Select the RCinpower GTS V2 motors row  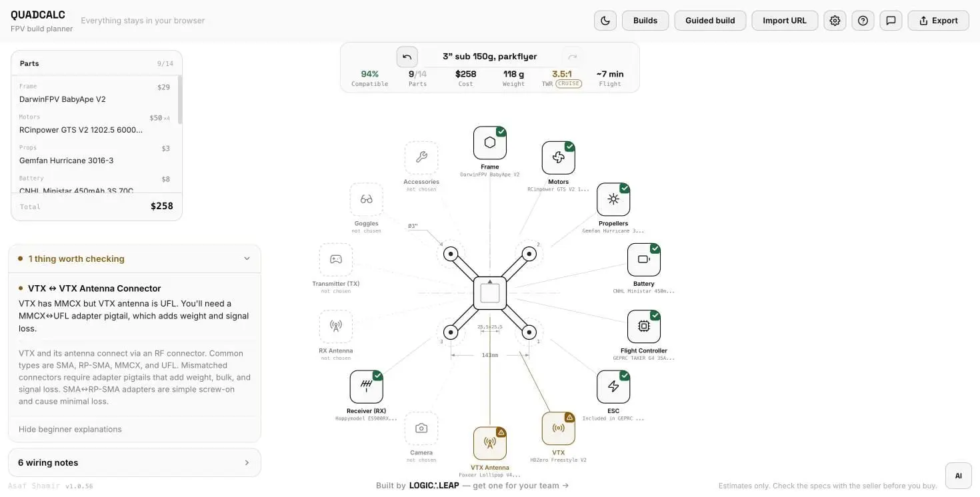[95, 123]
